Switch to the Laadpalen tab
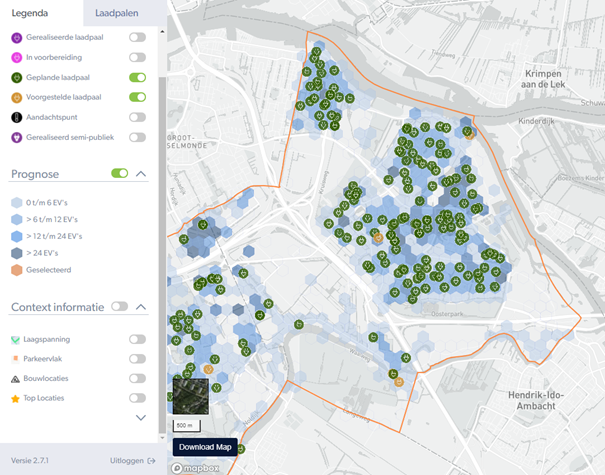 click(117, 13)
